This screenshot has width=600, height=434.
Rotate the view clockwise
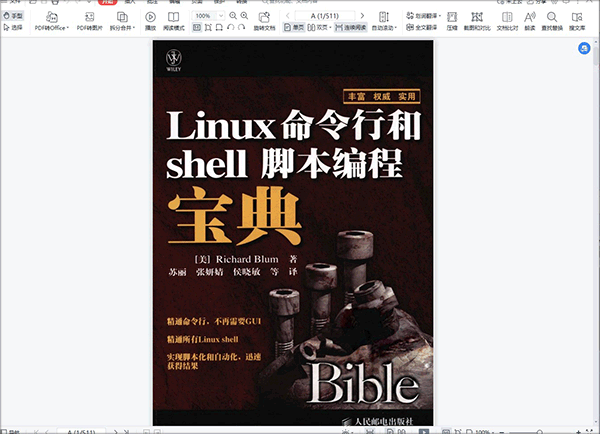tap(241, 28)
